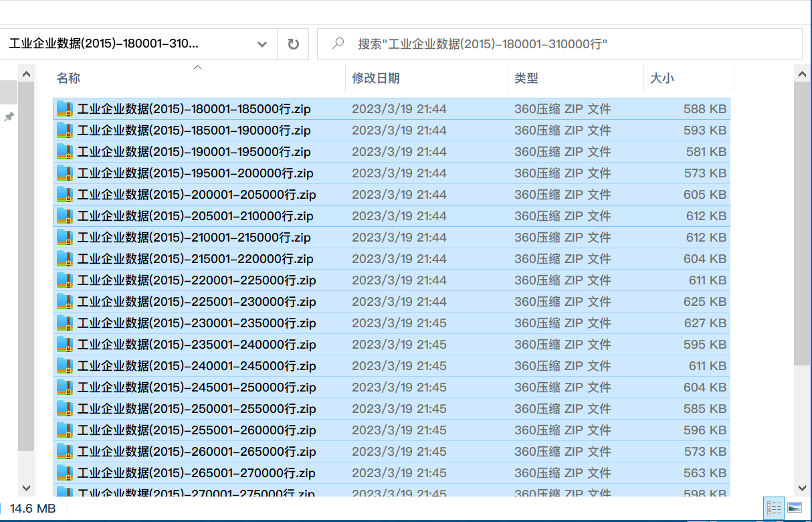The width and height of the screenshot is (812, 522).
Task: Click zip icon of 260001-265000行.zip
Action: (64, 452)
